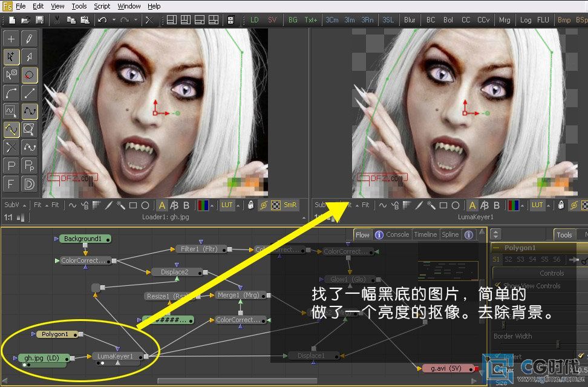Open the Window menu

click(129, 6)
